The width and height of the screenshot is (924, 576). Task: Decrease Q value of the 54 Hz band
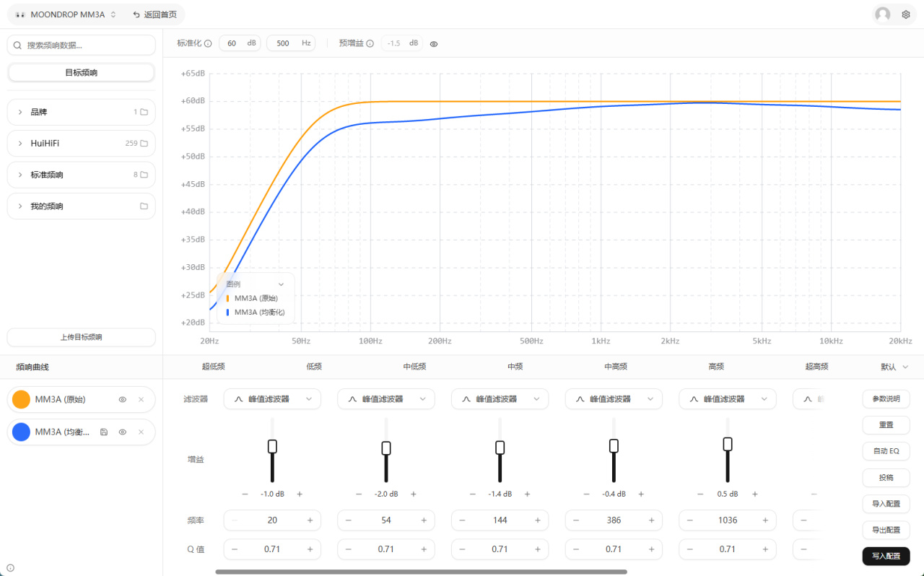349,549
